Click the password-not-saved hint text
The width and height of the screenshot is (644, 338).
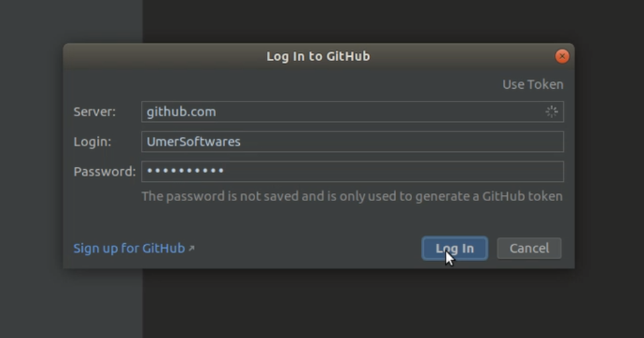[x=352, y=196]
